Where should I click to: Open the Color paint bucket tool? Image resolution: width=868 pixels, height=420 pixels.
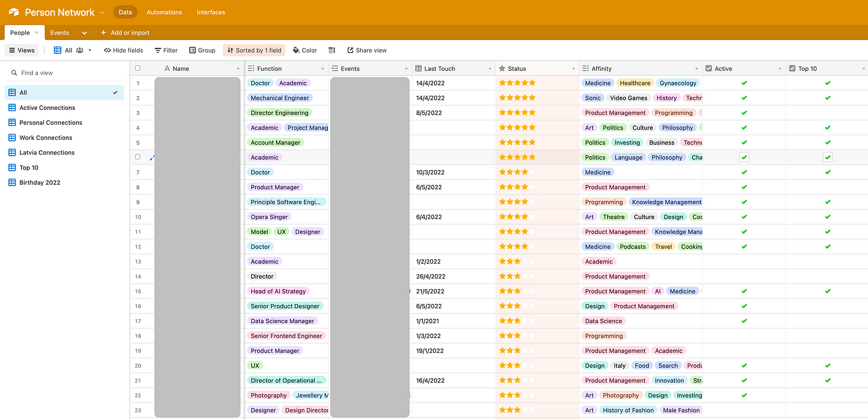(304, 50)
